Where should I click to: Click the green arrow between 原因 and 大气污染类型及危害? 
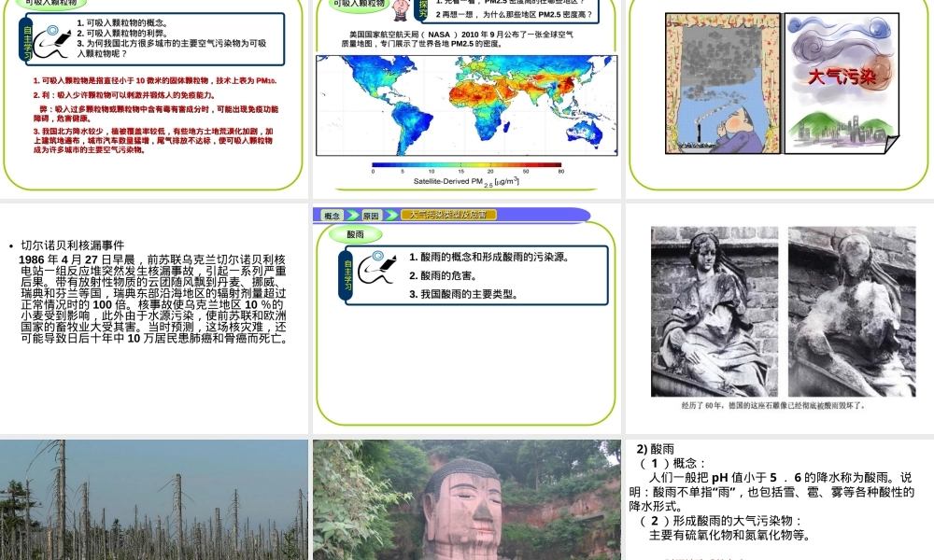(391, 216)
